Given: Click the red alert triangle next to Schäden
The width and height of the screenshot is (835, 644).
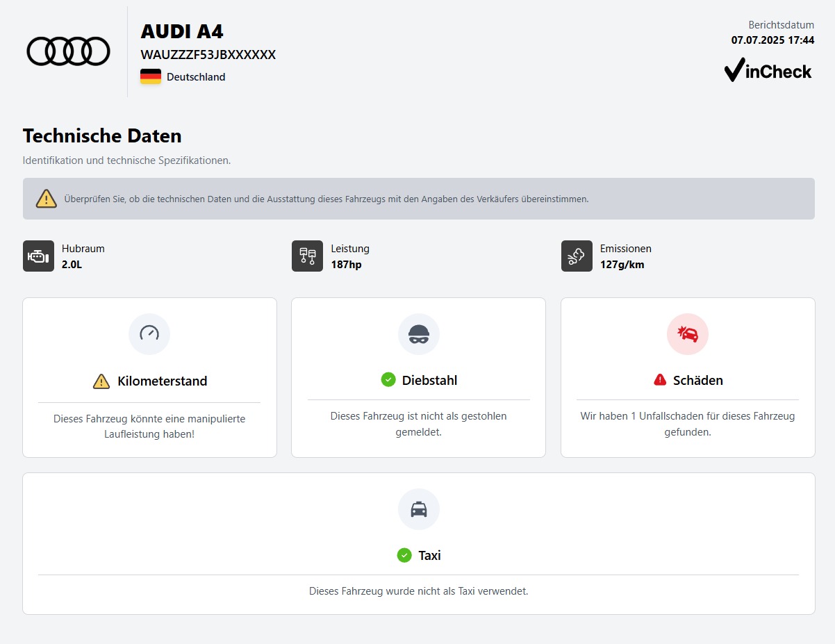Looking at the screenshot, I should click(x=660, y=379).
